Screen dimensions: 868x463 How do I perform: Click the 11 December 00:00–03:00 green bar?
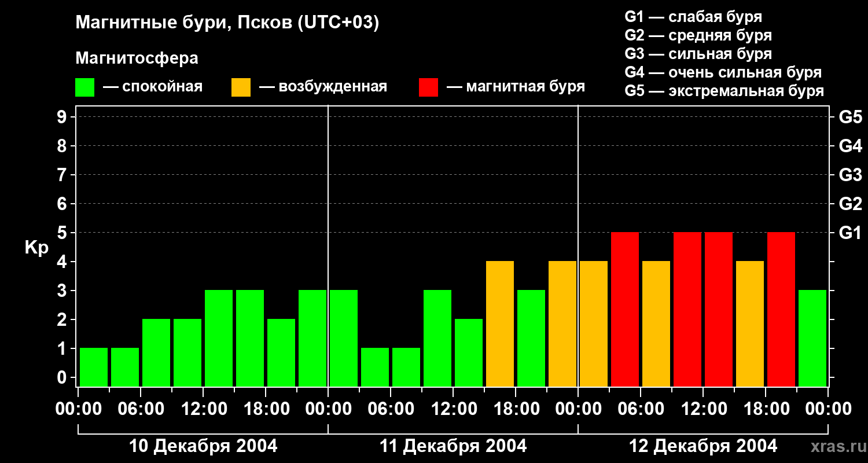pyautogui.click(x=344, y=338)
